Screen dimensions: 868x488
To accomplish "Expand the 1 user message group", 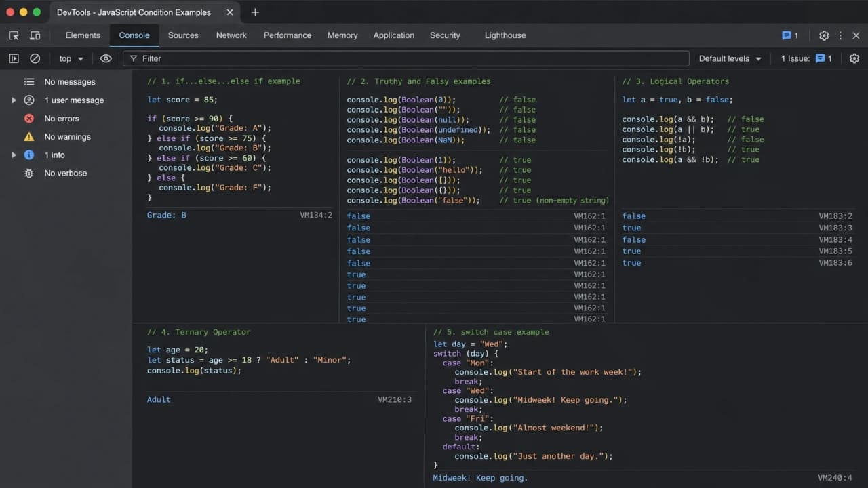I will coord(14,100).
